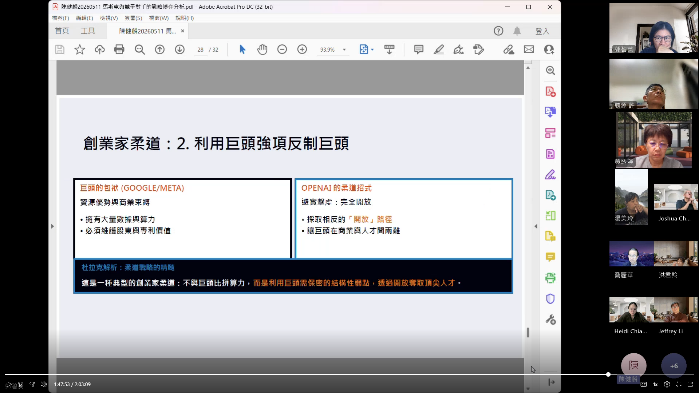
Task: Go to previous page arrow
Action: [x=160, y=49]
